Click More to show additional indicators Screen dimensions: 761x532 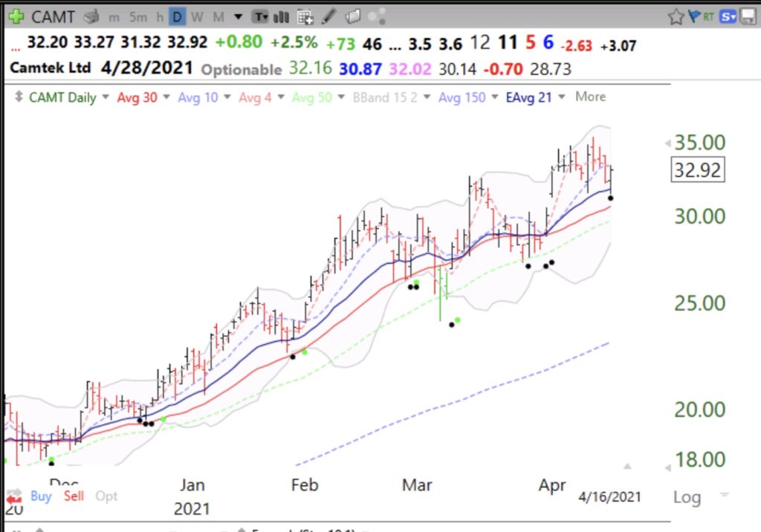[x=590, y=97]
